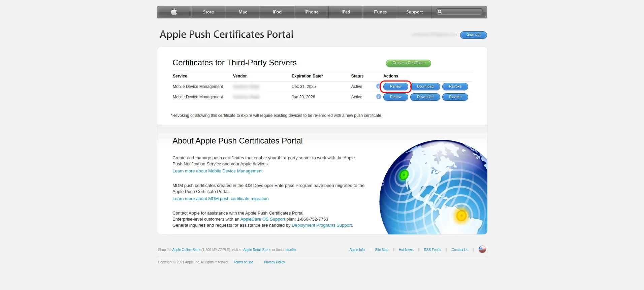
Task: Follow the AppleCare OS Support link
Action: [x=262, y=219]
